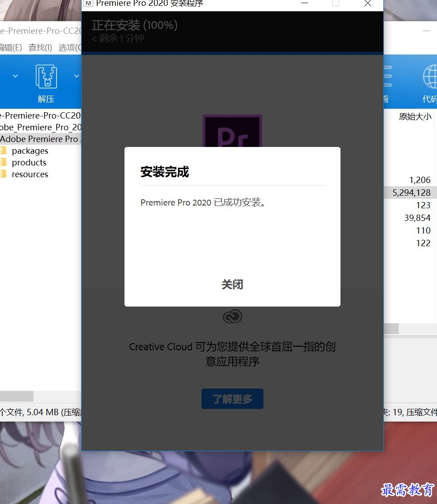The width and height of the screenshot is (437, 504).
Task: Click the 123 size value
Action: coord(423,205)
